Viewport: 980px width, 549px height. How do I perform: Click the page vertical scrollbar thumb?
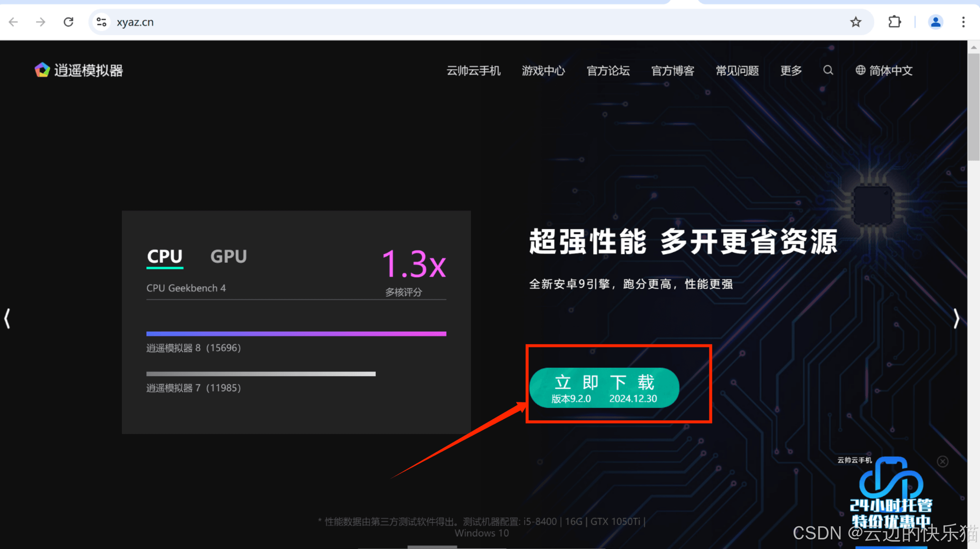[x=973, y=108]
